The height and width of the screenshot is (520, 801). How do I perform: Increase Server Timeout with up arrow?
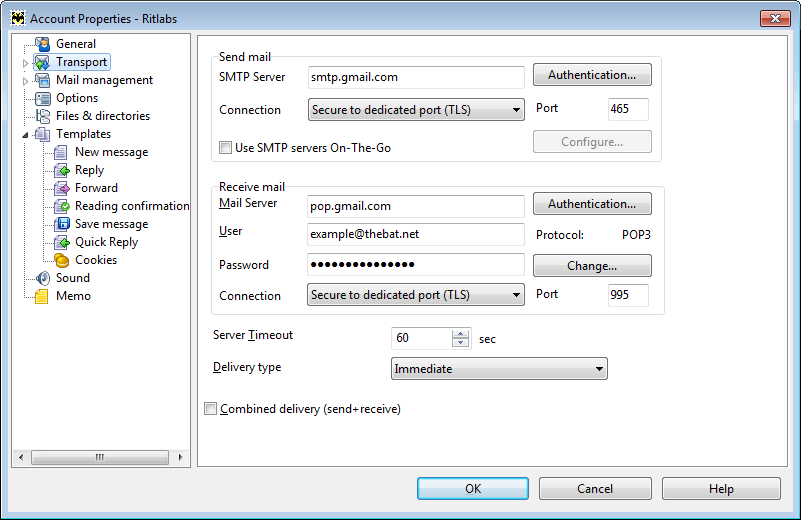pyautogui.click(x=460, y=333)
